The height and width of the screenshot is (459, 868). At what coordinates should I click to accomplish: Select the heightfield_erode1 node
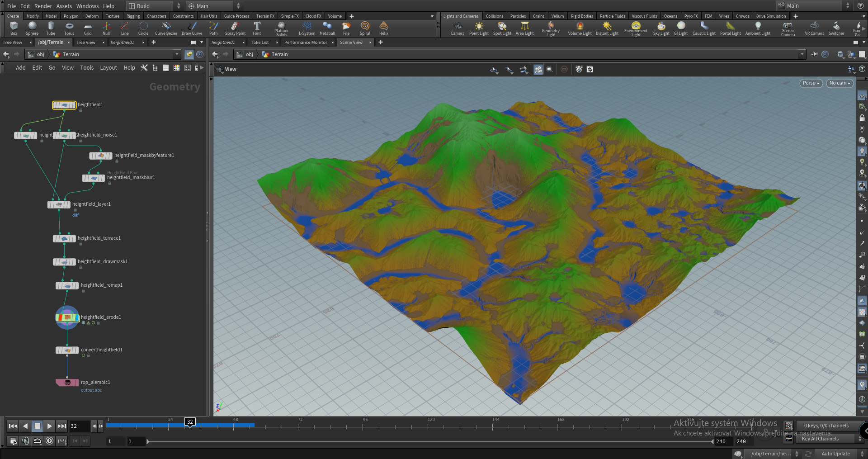[67, 317]
